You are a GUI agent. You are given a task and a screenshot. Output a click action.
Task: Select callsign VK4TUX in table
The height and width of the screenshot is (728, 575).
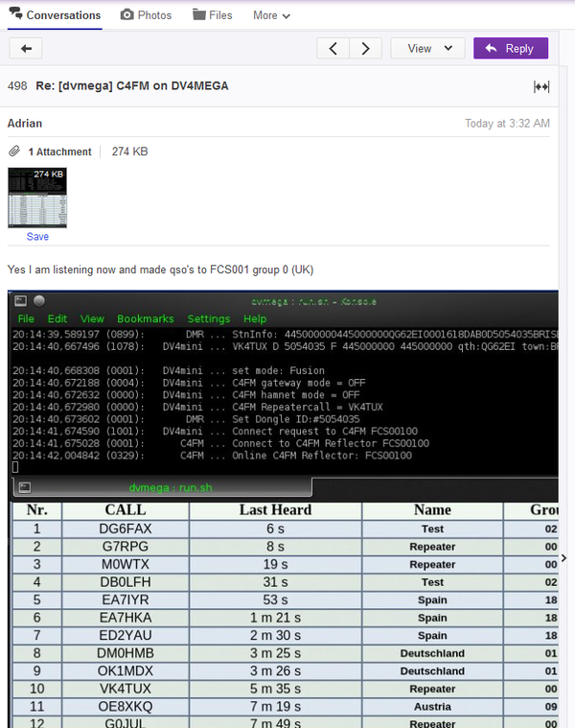click(x=126, y=689)
